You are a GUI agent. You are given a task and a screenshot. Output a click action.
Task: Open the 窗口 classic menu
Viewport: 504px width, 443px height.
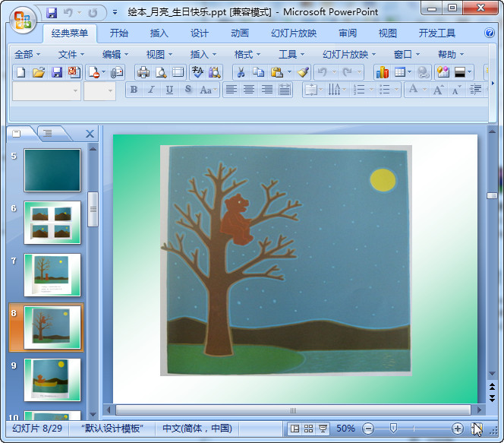tap(407, 55)
